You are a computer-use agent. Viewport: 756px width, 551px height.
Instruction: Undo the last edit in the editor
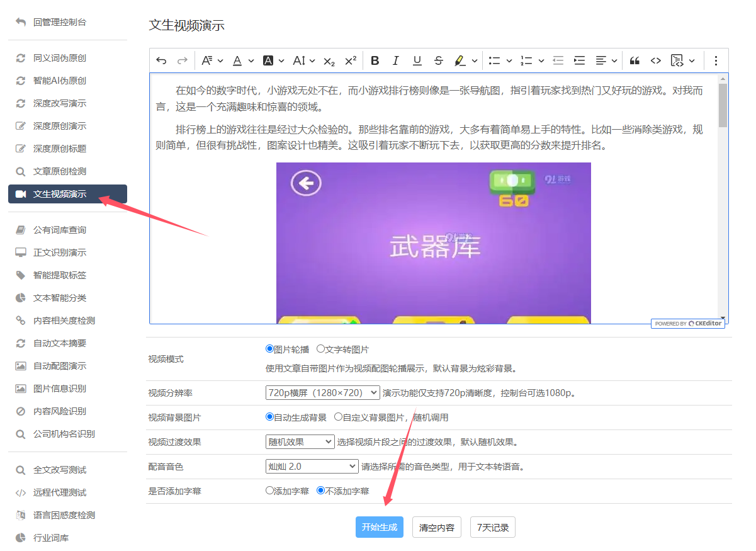coord(161,60)
